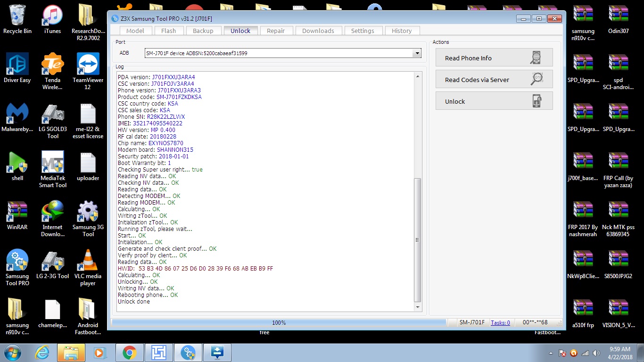Select uploader file icon
This screenshot has width=644, height=362.
point(88,166)
